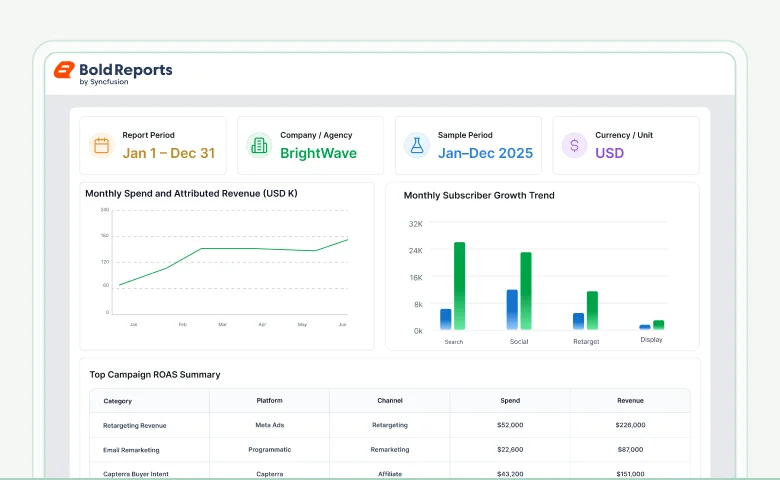Select the 'Remarketing' channel cell
Viewport: 780px width, 480px height.
pos(390,449)
